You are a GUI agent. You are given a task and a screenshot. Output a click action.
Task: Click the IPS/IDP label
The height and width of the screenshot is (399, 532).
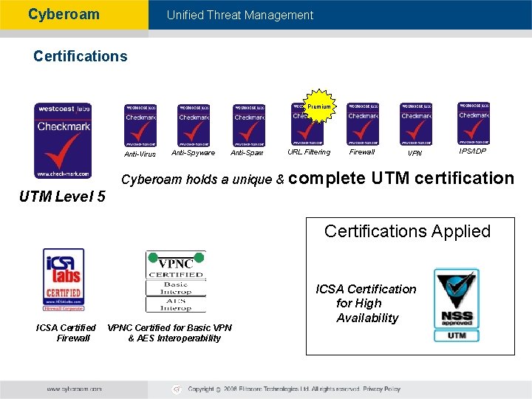473,151
